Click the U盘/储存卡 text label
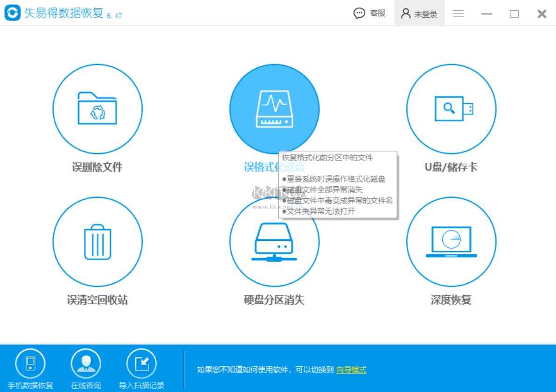The width and height of the screenshot is (556, 392). 451,167
